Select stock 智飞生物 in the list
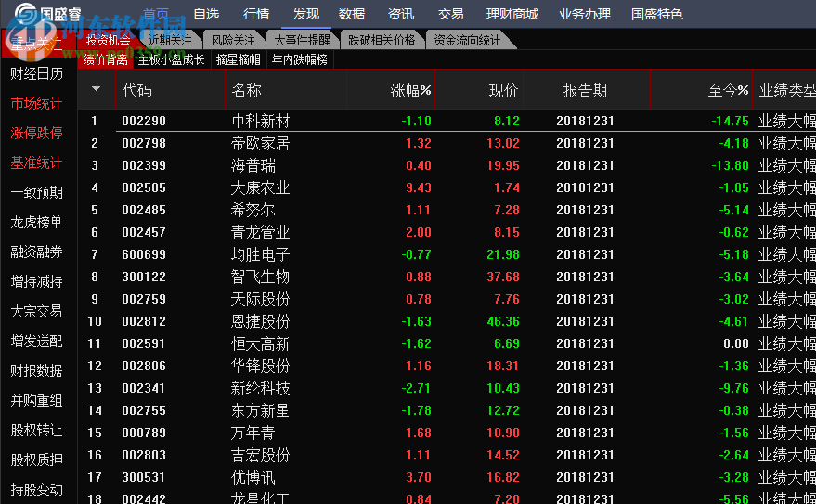This screenshot has width=816, height=504. click(260, 277)
